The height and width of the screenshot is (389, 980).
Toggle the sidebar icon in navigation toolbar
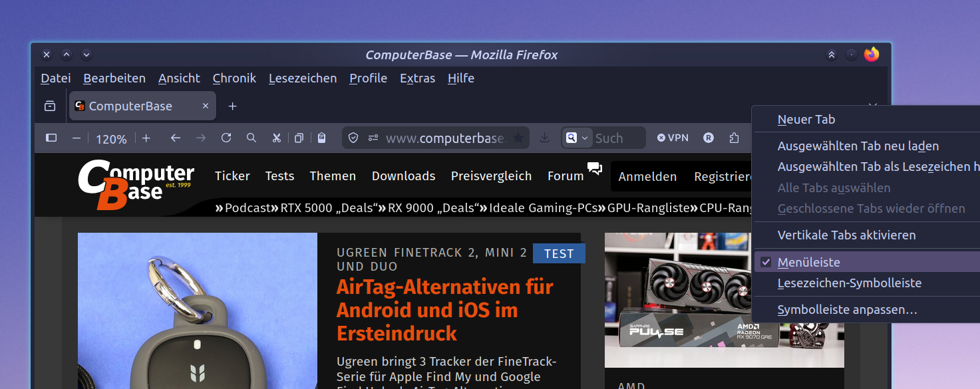coord(51,138)
